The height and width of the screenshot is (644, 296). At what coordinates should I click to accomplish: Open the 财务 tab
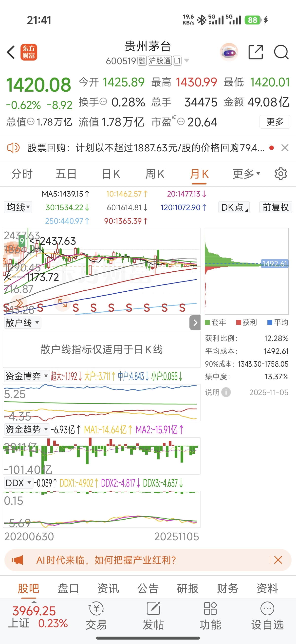[x=228, y=588]
